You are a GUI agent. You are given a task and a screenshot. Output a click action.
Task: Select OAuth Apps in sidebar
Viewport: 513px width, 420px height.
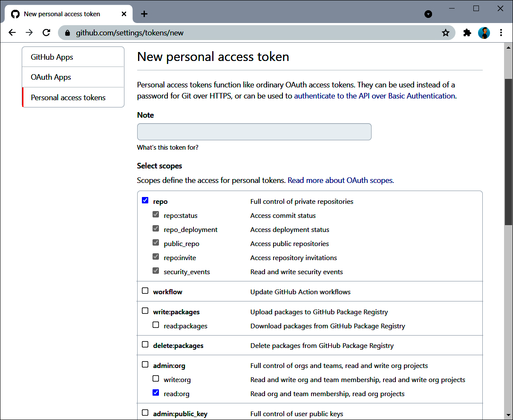tap(51, 77)
